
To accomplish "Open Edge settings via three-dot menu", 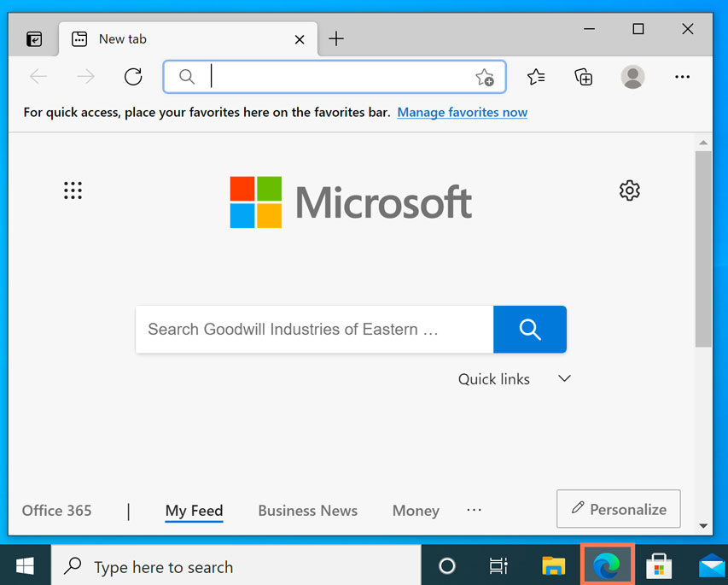I will tap(682, 77).
